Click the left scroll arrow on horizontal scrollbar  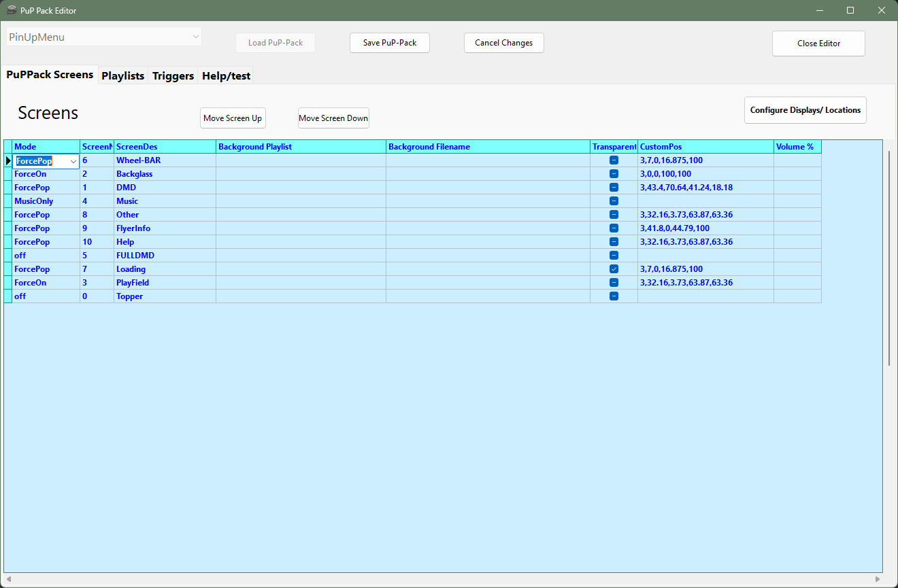pyautogui.click(x=9, y=580)
